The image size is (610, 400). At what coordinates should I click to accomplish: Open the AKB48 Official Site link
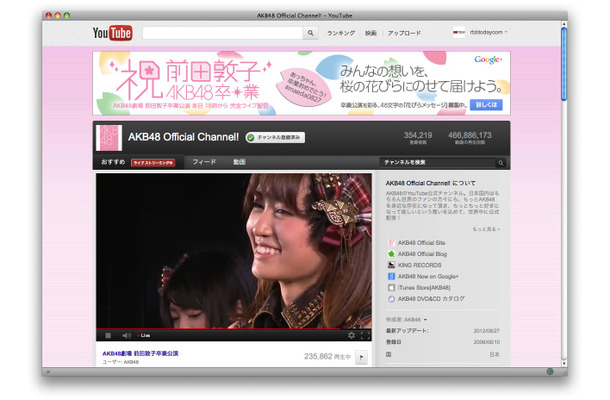click(421, 243)
